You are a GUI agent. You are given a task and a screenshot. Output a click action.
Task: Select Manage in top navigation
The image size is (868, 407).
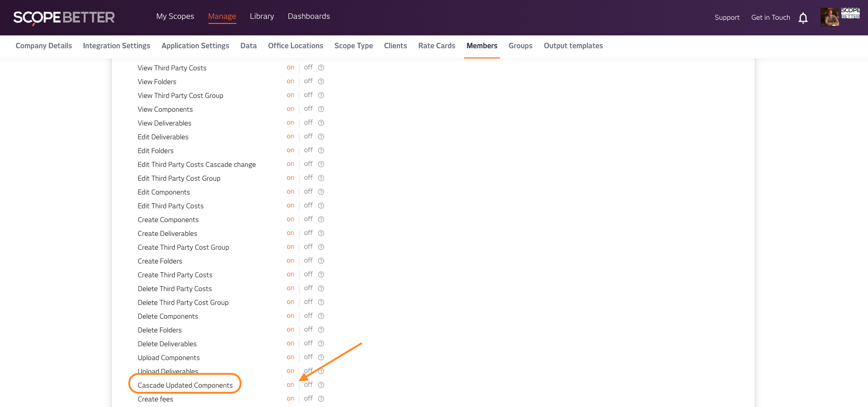pos(222,17)
